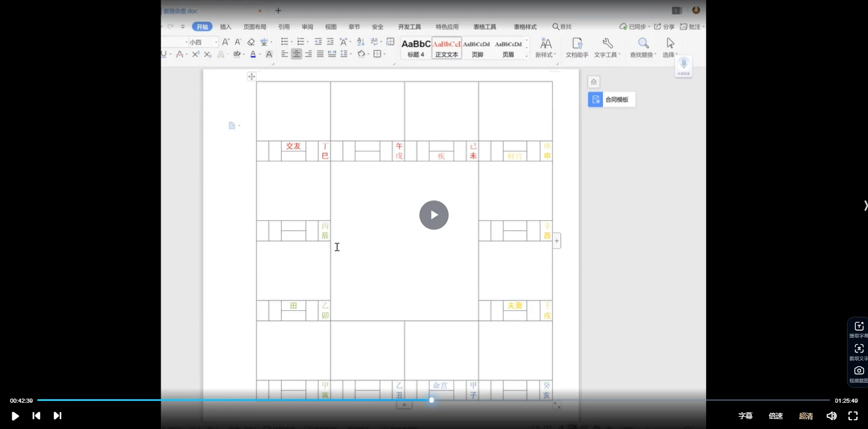Image resolution: width=868 pixels, height=429 pixels.
Task: Open the 选择 selection tool dropdown
Action: coord(670,48)
